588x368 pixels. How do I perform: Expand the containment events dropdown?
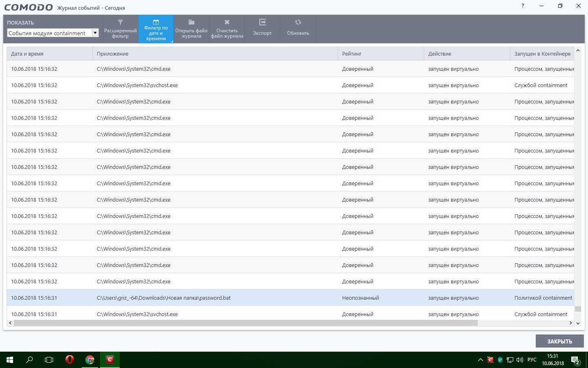click(x=95, y=33)
